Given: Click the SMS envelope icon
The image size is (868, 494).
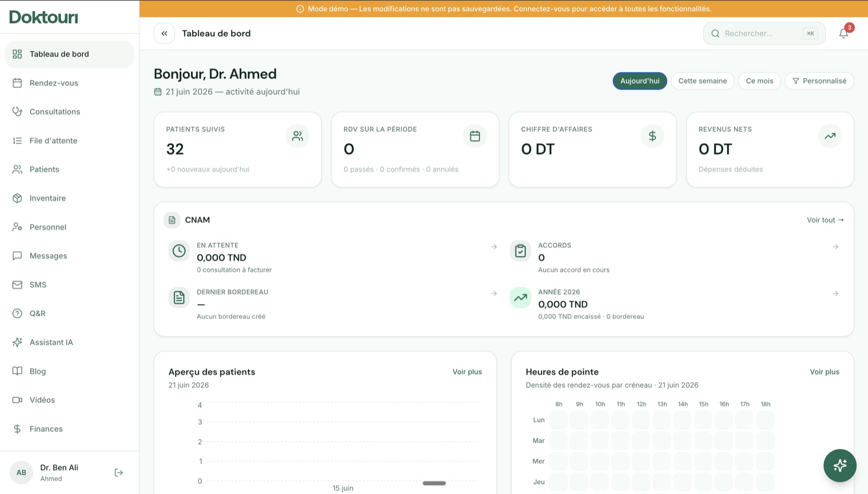Looking at the screenshot, I should [x=17, y=284].
